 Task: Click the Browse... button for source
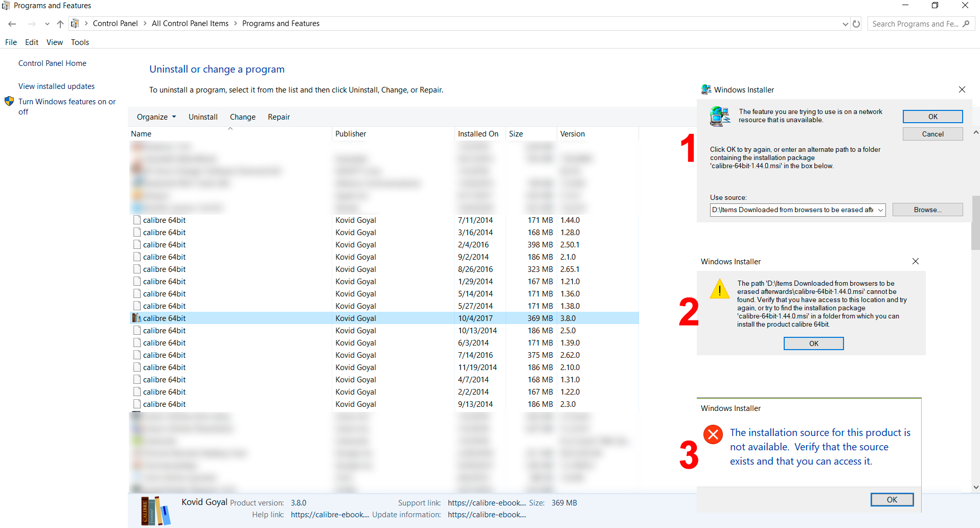pyautogui.click(x=928, y=210)
